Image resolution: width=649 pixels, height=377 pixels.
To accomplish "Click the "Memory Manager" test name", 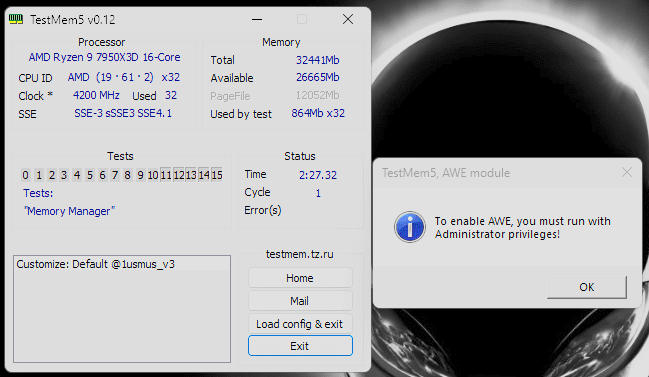I will click(x=69, y=211).
